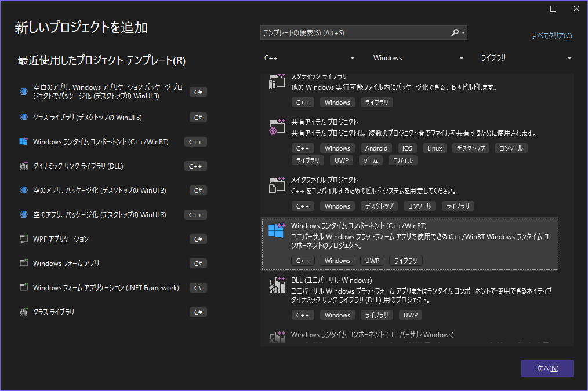
Task: Click the Android tag on 共有アイテム プロジェクト
Action: (376, 148)
